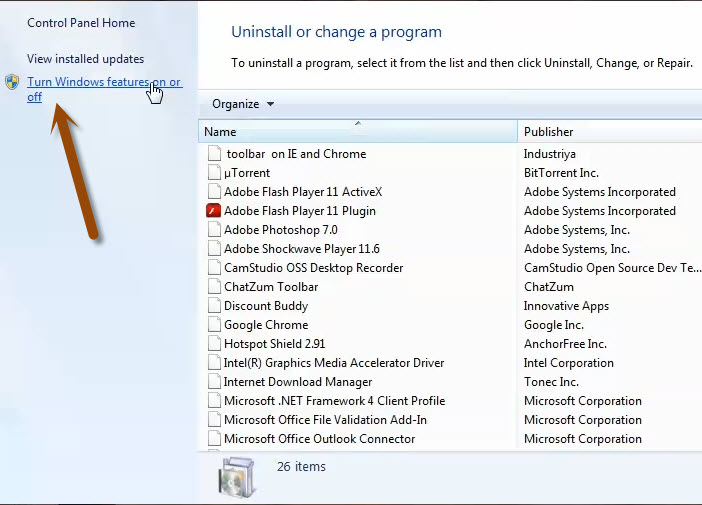The image size is (702, 505).
Task: Select 'Hotspot Shield 2.91' name
Action: pos(274,344)
